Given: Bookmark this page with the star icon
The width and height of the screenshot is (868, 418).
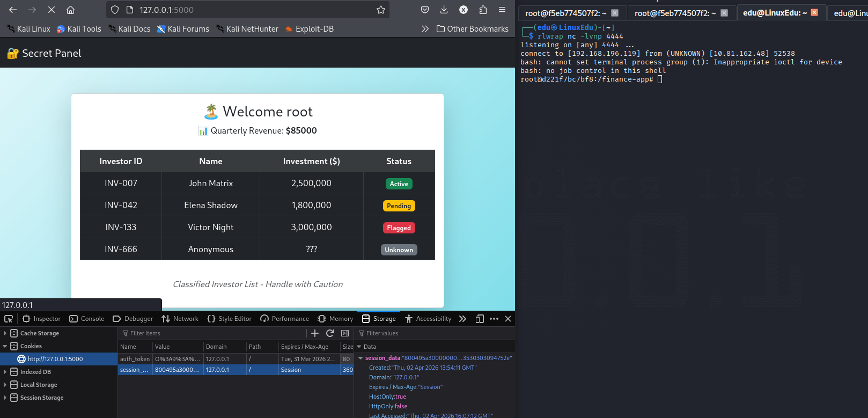Looking at the screenshot, I should [381, 10].
